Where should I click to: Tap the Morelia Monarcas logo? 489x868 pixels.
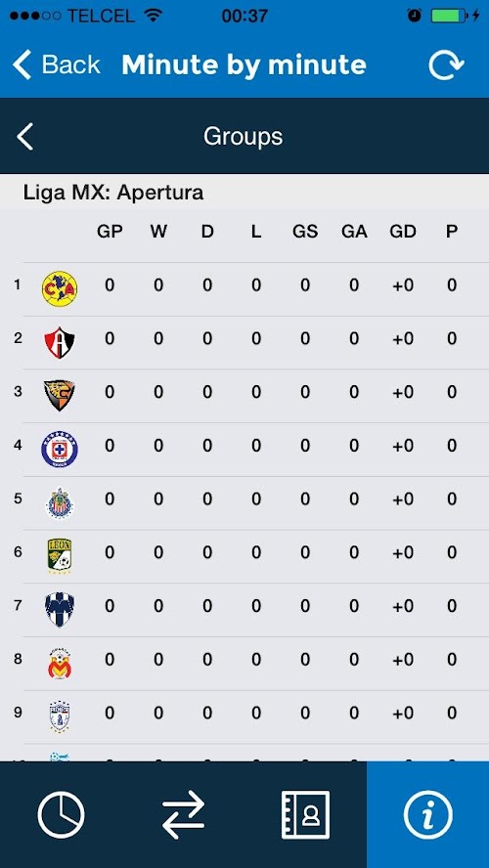point(60,663)
